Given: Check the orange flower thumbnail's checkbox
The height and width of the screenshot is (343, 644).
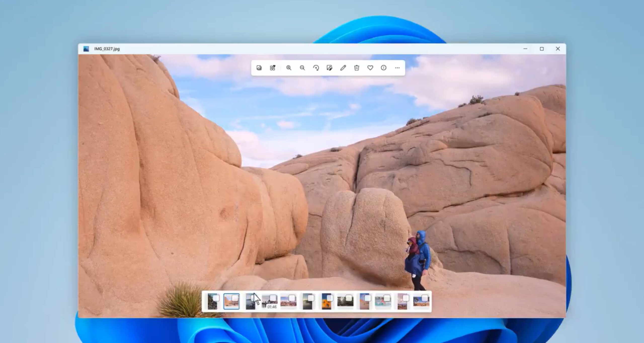Looking at the screenshot, I should click(330, 298).
